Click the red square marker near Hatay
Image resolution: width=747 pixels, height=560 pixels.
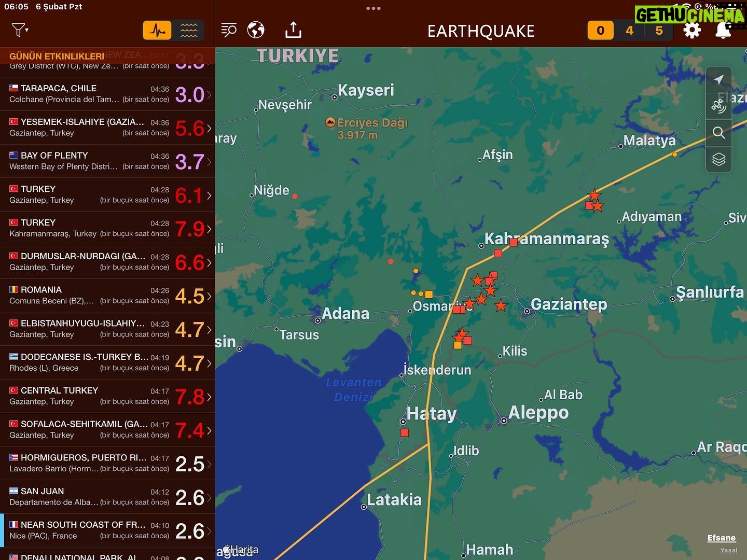pos(405,433)
